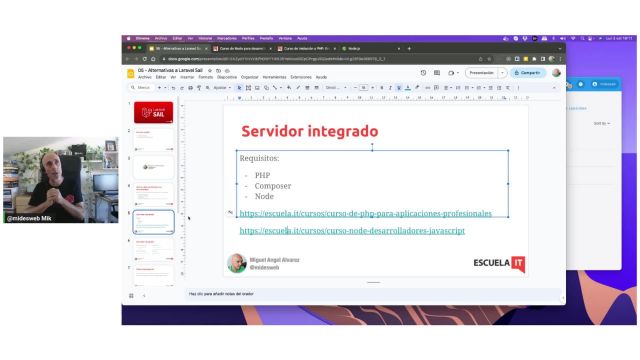Select the arrow cursor tool
This screenshot has height=360, width=640.
(x=239, y=88)
